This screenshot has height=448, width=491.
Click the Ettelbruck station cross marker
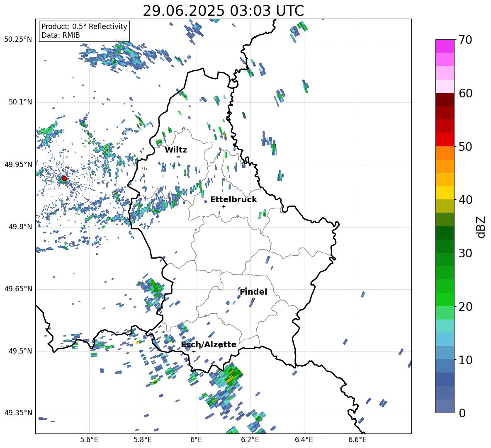click(224, 206)
